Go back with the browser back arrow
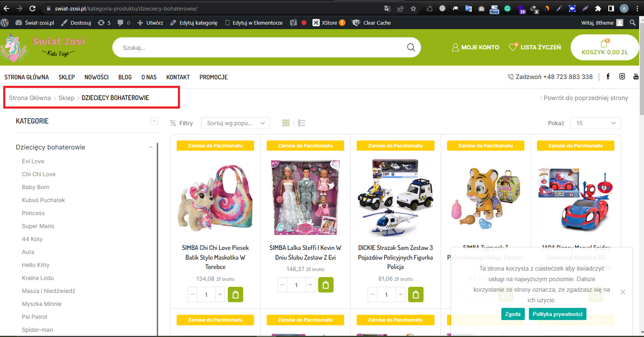 [7, 9]
